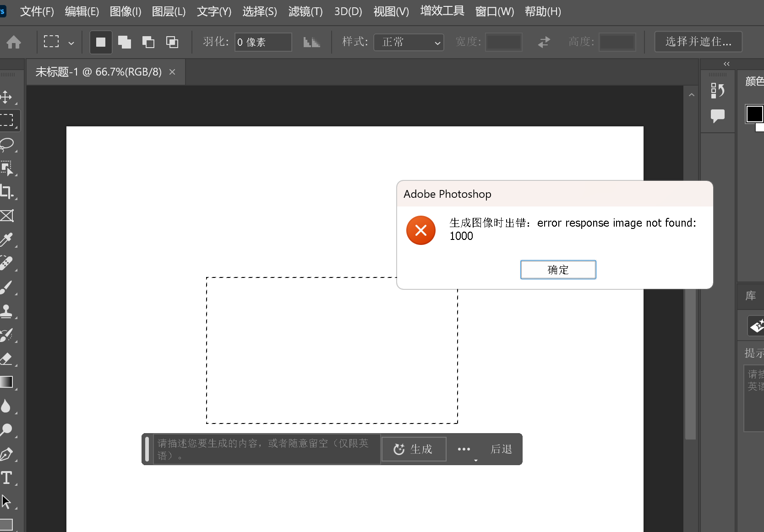Select the Move tool
Screen dimensions: 764x532
coord(6,97)
